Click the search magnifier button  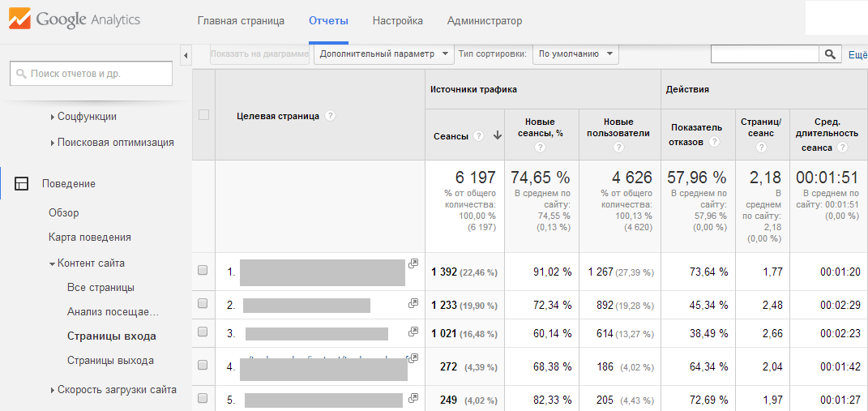(830, 54)
